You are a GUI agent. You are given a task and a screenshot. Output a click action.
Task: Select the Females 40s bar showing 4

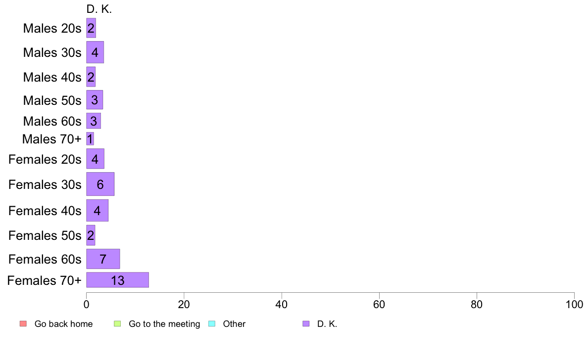98,210
